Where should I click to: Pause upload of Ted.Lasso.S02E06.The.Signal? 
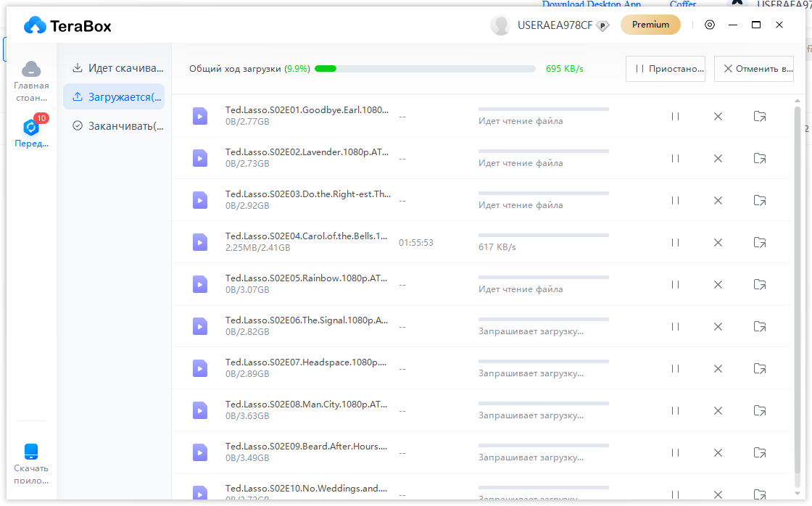[675, 326]
